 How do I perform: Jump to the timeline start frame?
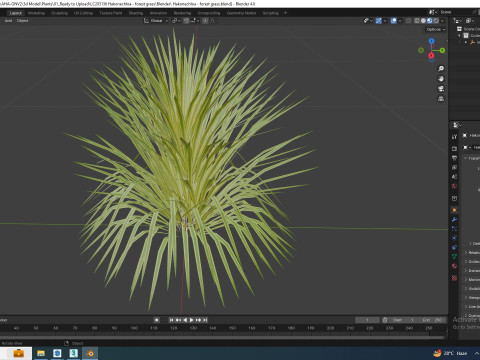171,320
